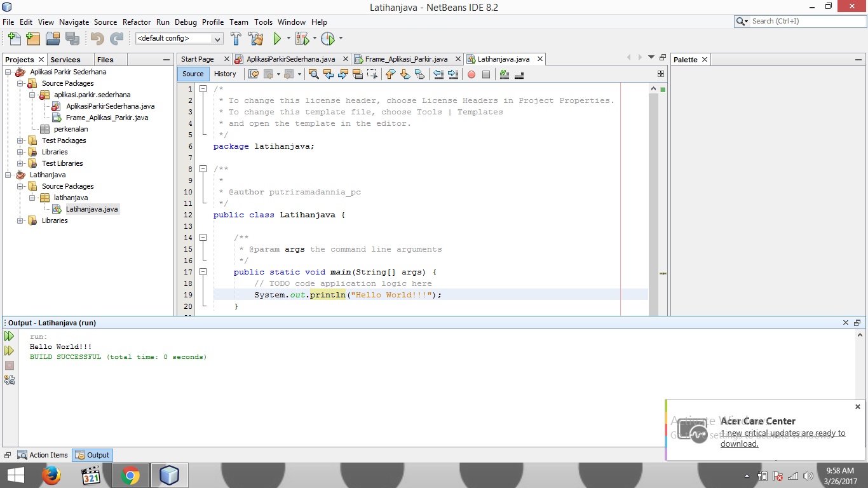Run the Latihanjava project
Viewport: 868px width, 488px height.
click(278, 38)
